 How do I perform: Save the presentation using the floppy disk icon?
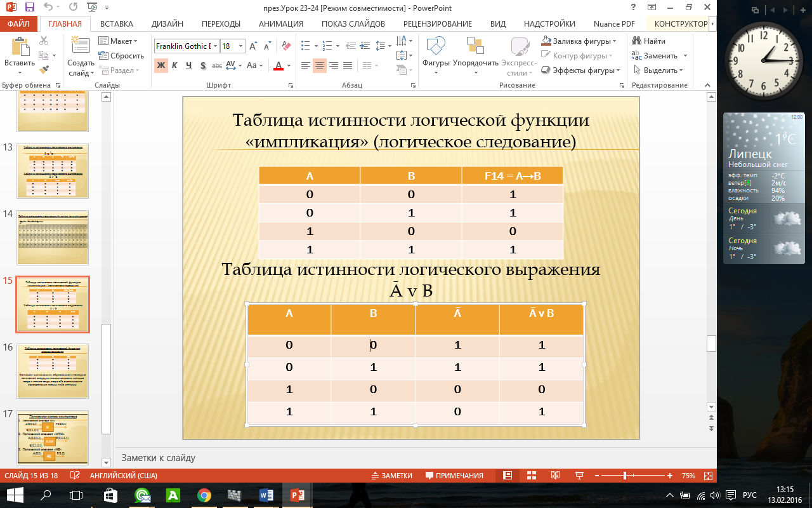coord(29,8)
